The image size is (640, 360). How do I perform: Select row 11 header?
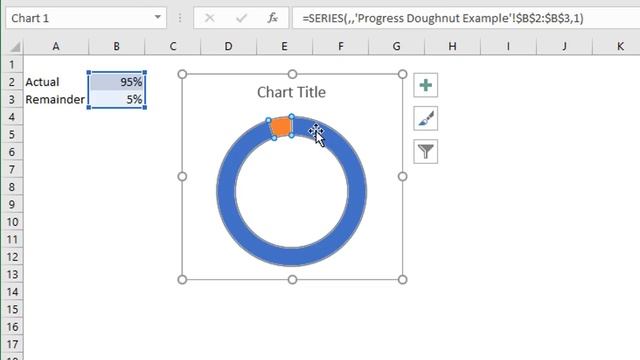pyautogui.click(x=12, y=240)
